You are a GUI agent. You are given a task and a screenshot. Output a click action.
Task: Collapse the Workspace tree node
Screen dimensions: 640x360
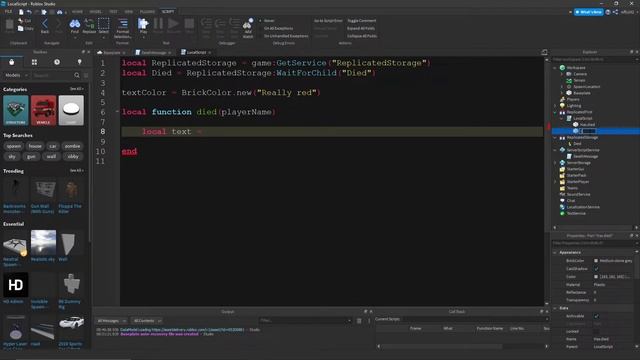[555, 68]
